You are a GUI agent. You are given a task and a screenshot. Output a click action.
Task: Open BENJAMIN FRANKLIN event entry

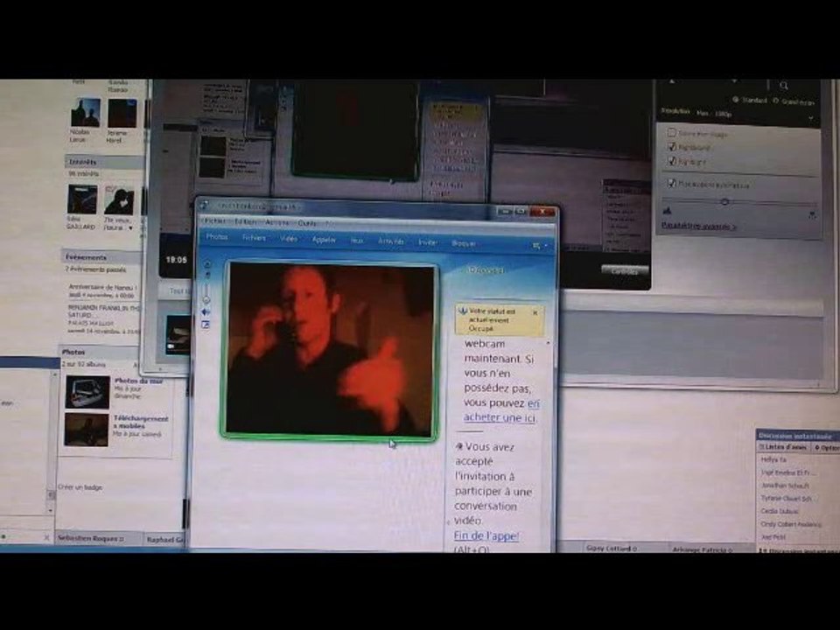coord(103,319)
